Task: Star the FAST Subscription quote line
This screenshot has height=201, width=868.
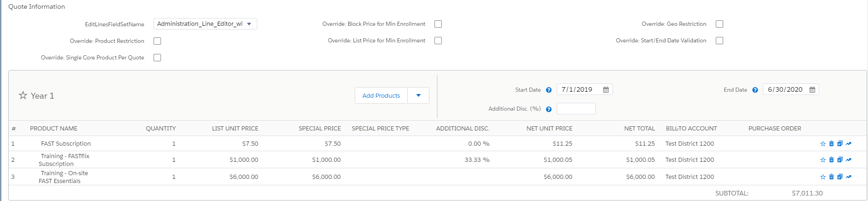Action: coord(823,144)
